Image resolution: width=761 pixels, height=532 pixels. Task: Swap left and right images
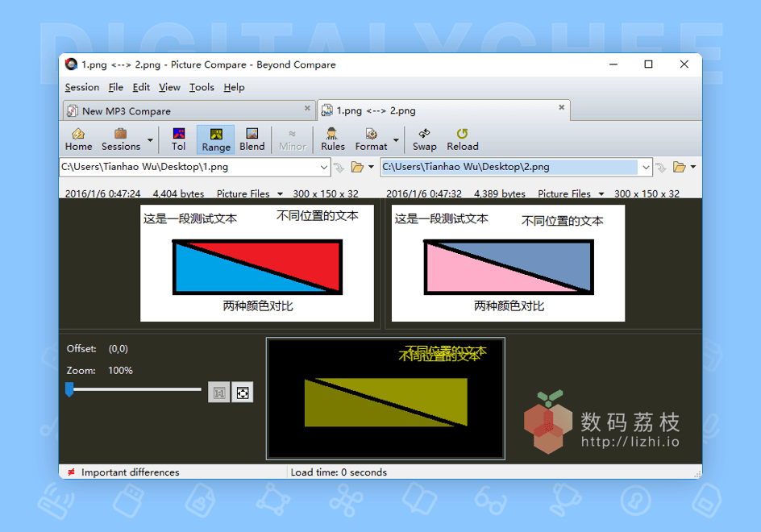click(424, 139)
